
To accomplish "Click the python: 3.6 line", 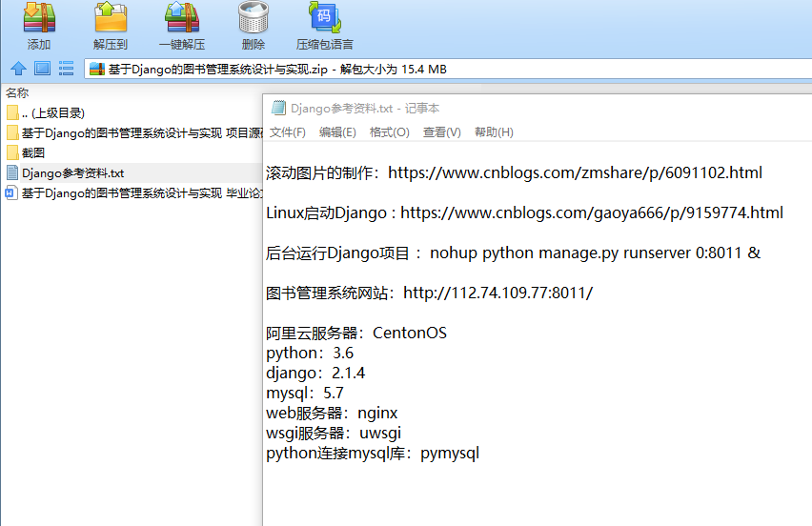I will 310,354.
